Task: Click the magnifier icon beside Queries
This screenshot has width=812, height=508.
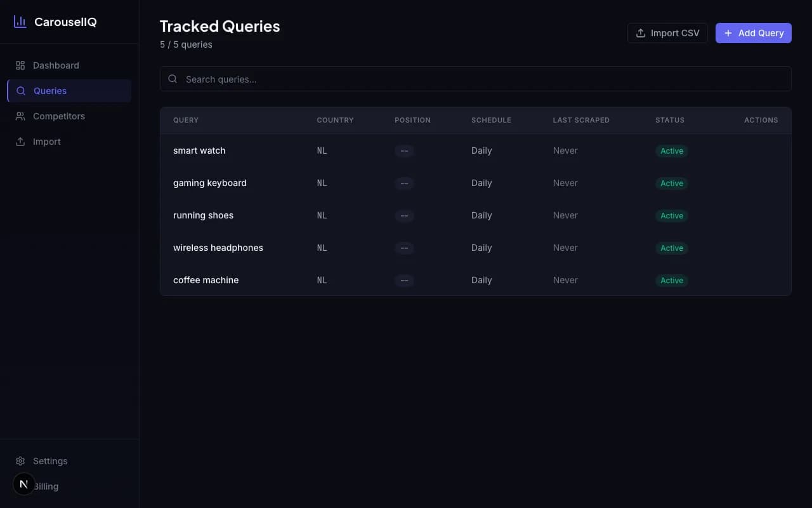Action: 19,90
